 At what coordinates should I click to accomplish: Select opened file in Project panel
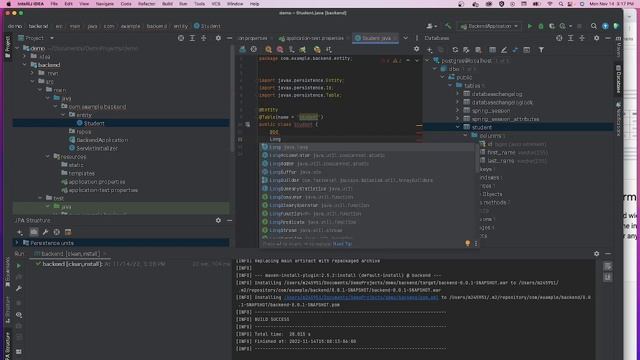pos(181,38)
